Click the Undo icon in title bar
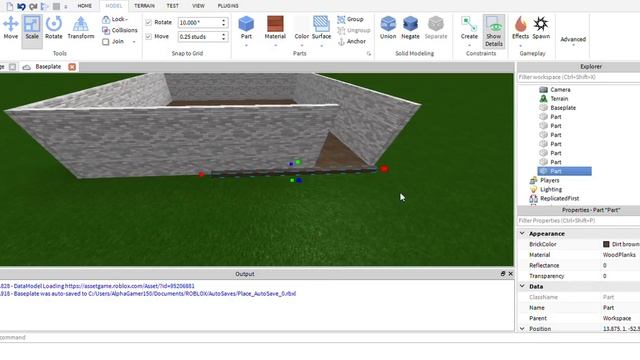 point(21,7)
